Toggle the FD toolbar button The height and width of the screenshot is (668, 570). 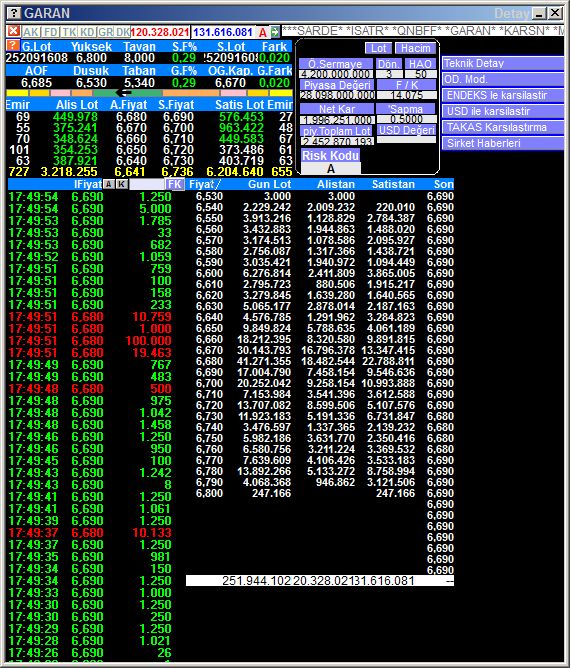[50, 32]
